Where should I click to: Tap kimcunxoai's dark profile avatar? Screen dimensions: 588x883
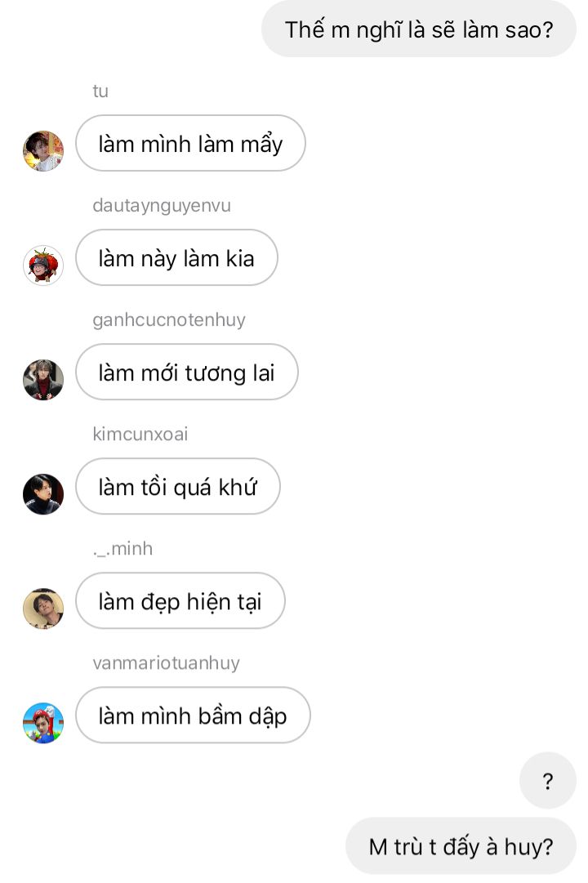[42, 494]
